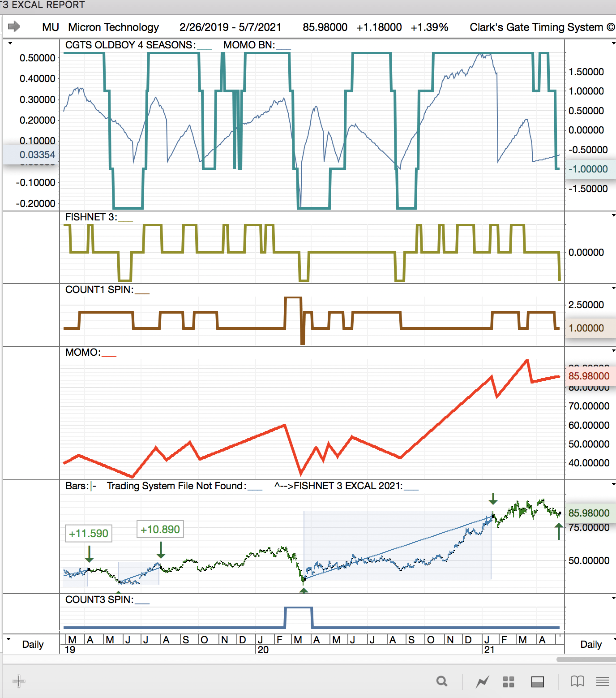This screenshot has height=698, width=616.
Task: Click the -1.00000 value marker in CGTS pane
Action: click(590, 169)
